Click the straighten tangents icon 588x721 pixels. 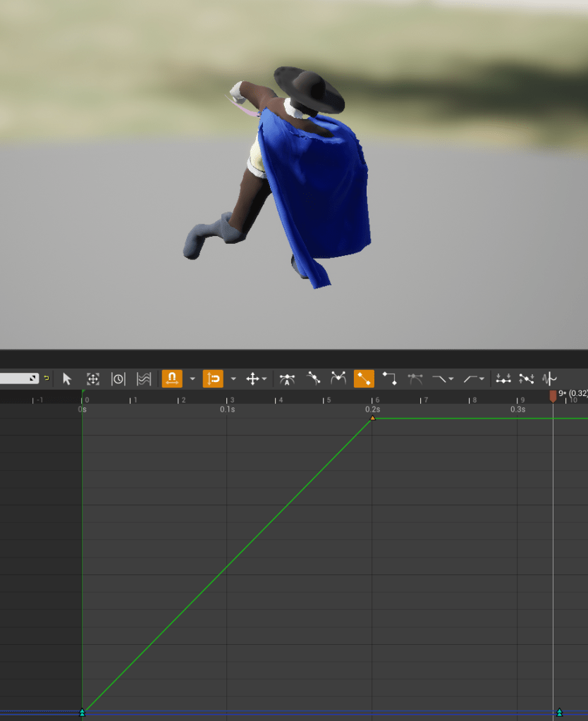526,379
